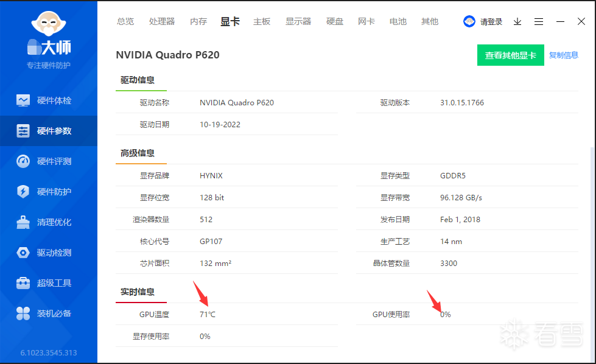This screenshot has width=596, height=364.
Task: Open 超级工具 in the sidebar
Action: click(x=49, y=283)
